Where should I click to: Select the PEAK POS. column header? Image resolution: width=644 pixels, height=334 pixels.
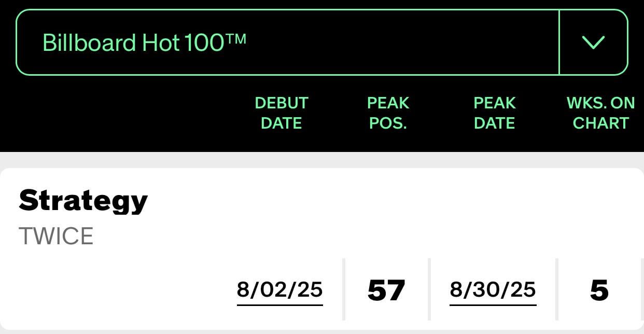click(x=388, y=113)
